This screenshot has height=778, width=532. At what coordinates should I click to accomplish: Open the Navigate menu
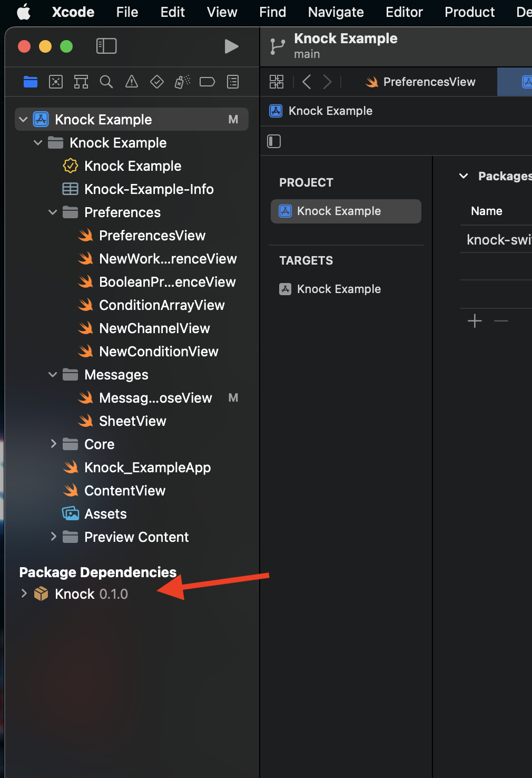[x=335, y=12]
